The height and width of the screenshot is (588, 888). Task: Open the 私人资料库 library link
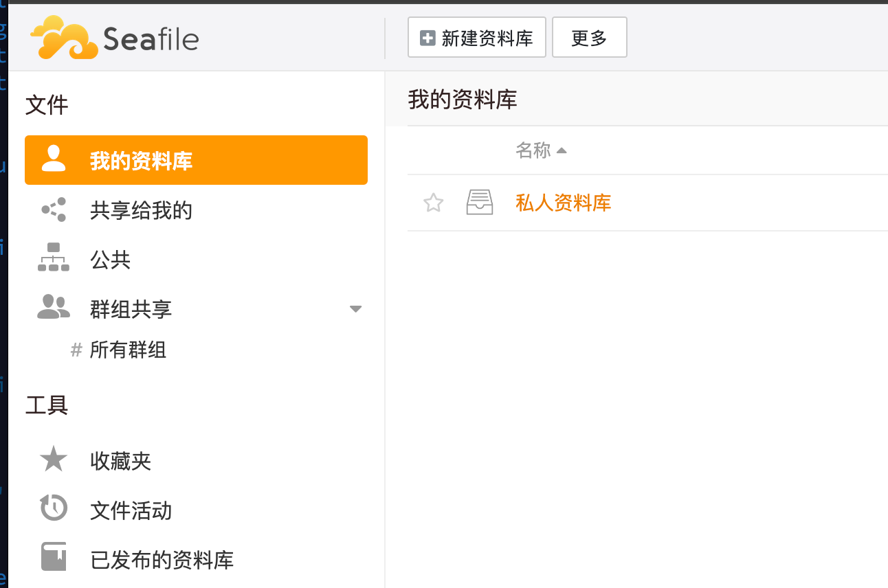tap(563, 203)
